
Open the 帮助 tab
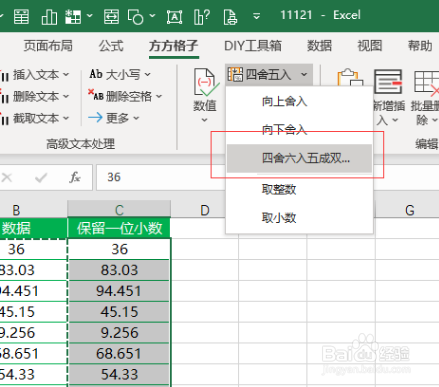(x=420, y=46)
